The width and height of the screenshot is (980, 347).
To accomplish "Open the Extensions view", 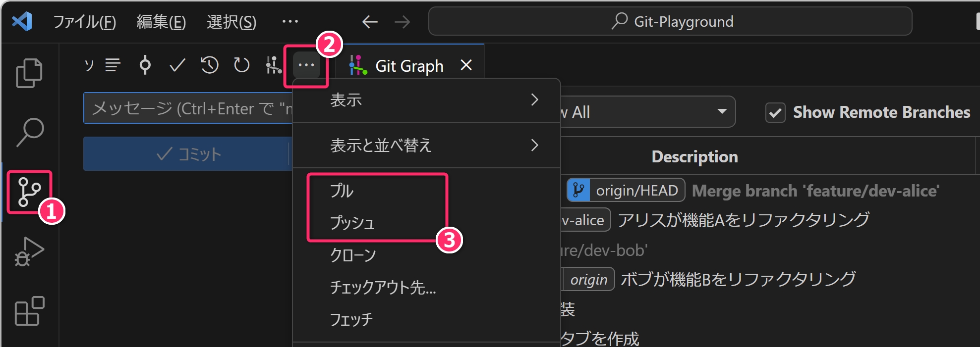I will click(x=29, y=311).
